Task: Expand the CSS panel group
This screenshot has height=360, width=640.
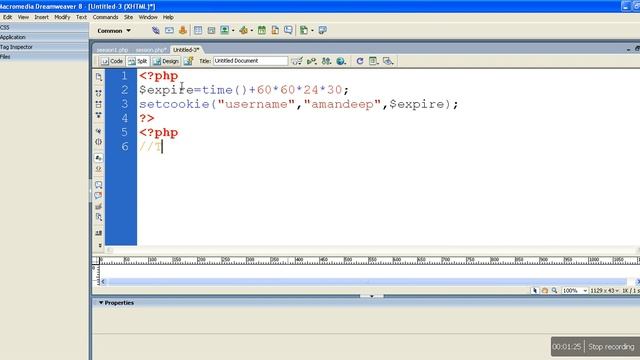Action: (44, 27)
